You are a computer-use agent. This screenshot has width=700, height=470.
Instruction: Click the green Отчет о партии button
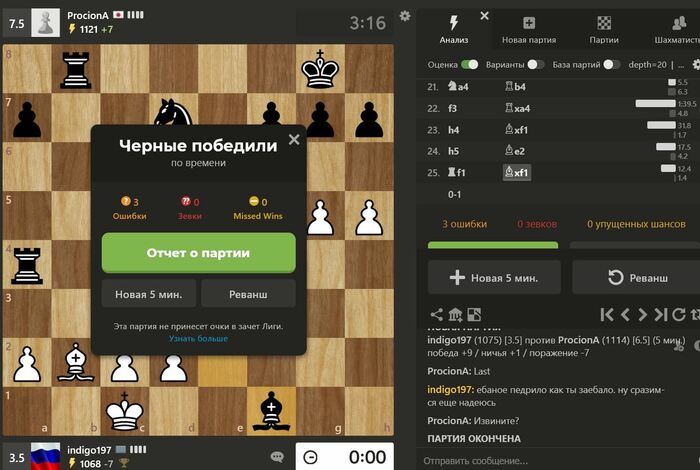click(x=199, y=253)
